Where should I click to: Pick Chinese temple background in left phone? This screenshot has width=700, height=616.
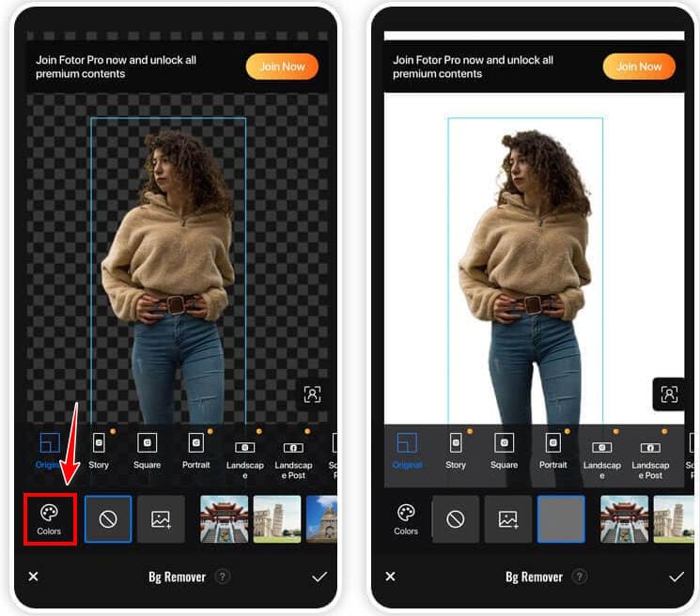coord(225,518)
